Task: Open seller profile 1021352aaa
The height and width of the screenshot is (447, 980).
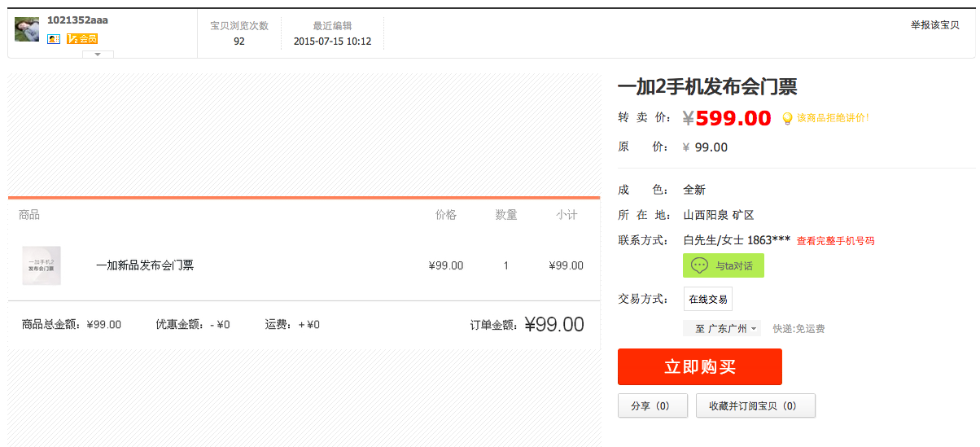Action: click(x=77, y=20)
